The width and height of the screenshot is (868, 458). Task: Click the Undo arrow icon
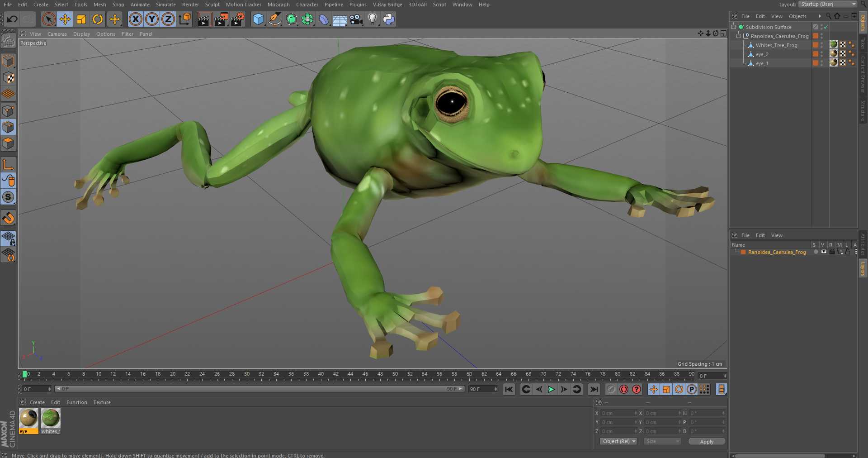coord(12,19)
